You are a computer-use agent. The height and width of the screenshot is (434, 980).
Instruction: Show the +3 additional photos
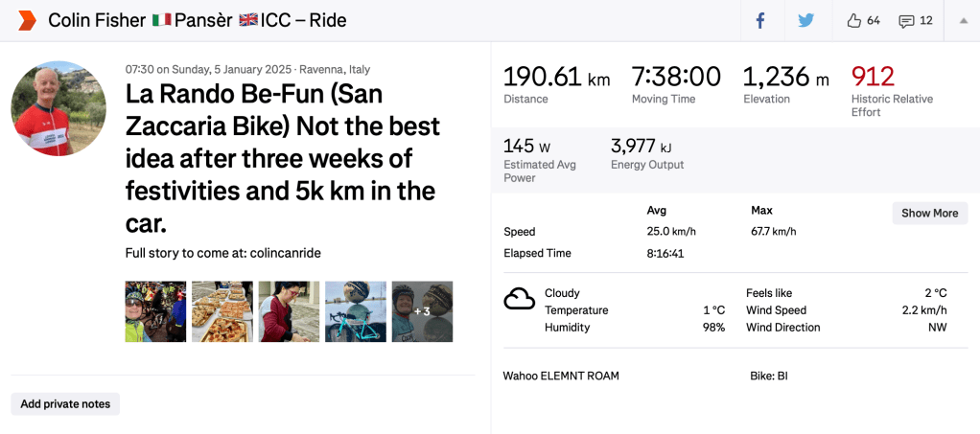coord(422,311)
